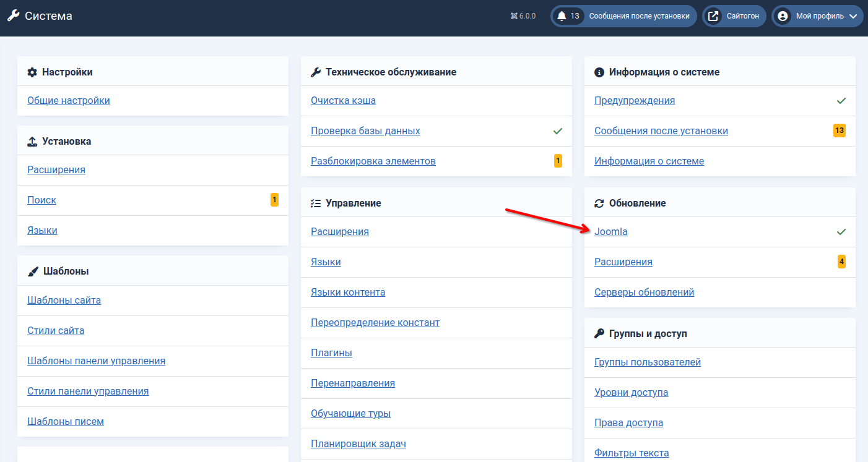Open Проверка базы данных link
868x462 pixels.
(x=365, y=131)
